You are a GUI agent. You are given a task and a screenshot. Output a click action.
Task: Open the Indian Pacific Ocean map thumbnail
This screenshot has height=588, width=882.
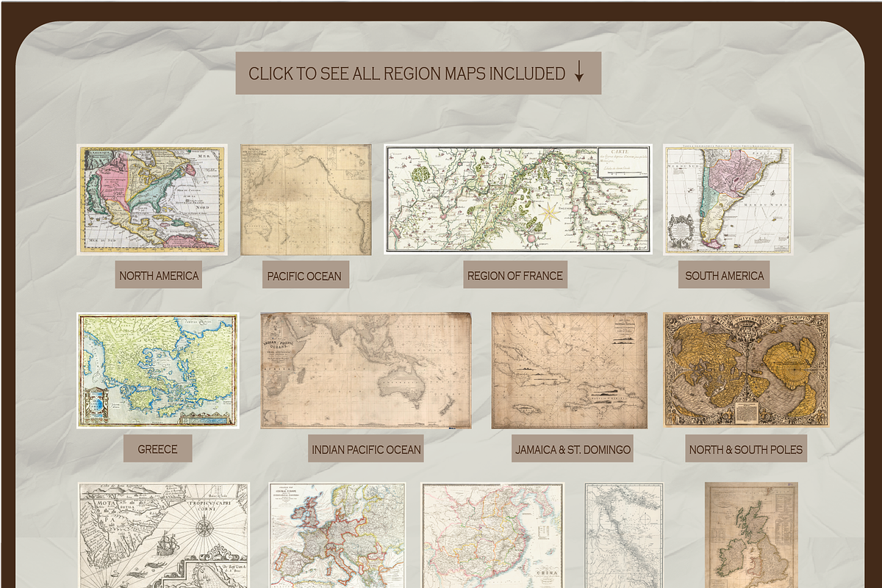tap(365, 370)
